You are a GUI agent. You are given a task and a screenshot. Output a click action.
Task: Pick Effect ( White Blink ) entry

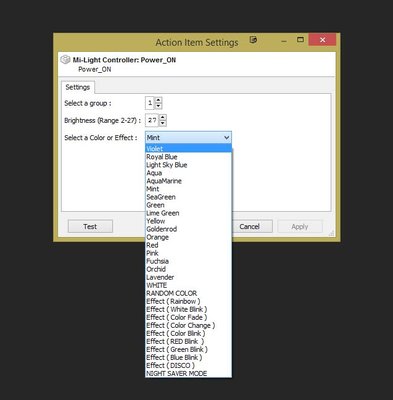tap(188, 309)
